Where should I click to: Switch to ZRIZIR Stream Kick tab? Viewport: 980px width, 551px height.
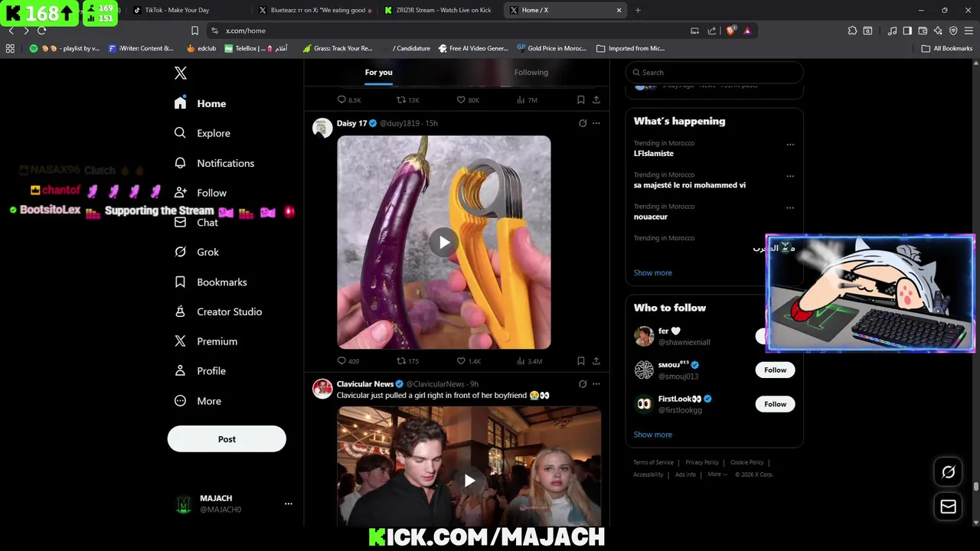tap(440, 10)
